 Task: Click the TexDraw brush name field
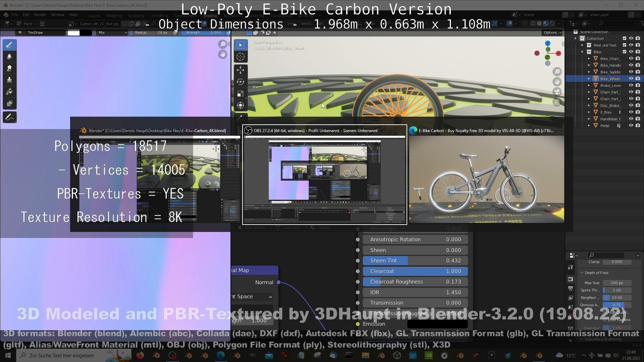click(x=45, y=33)
